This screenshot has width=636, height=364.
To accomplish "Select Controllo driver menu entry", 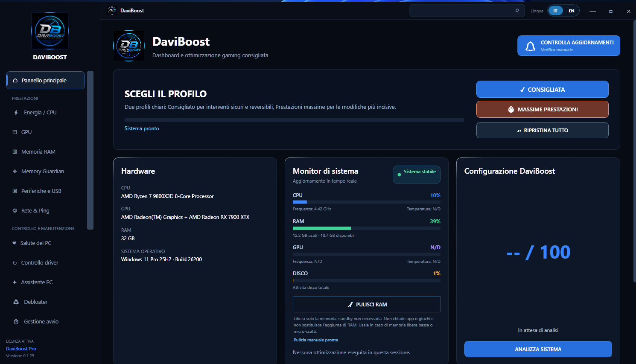I will point(46,263).
